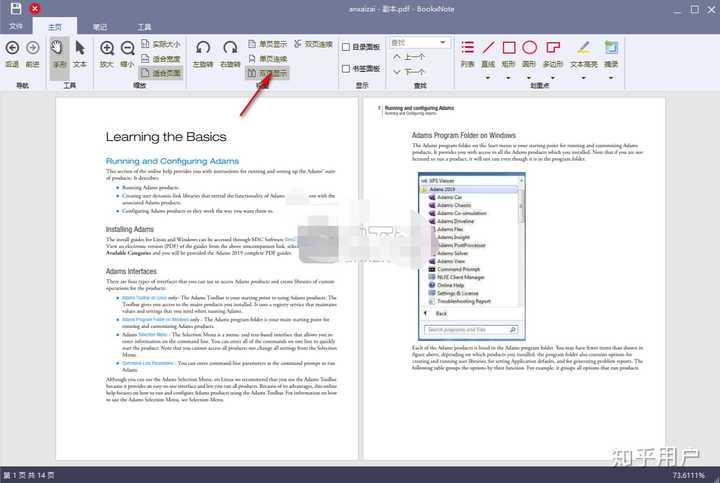
Task: Open the list (列表) annotation tool
Action: (x=467, y=54)
